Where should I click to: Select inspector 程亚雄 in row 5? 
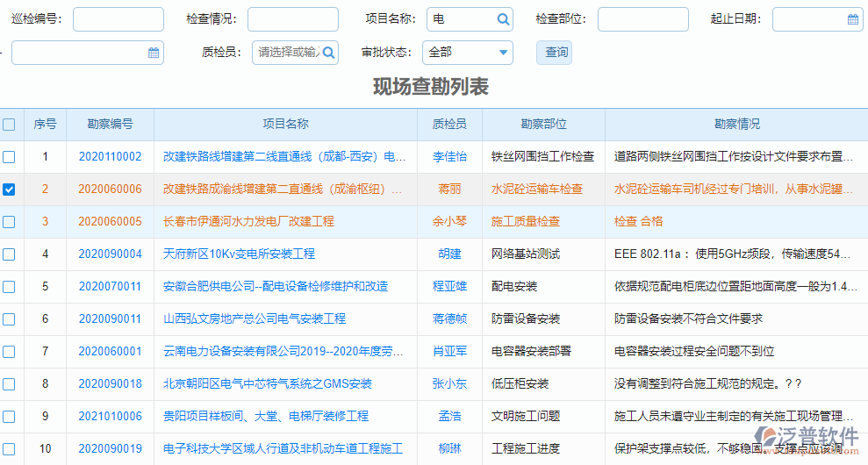449,287
